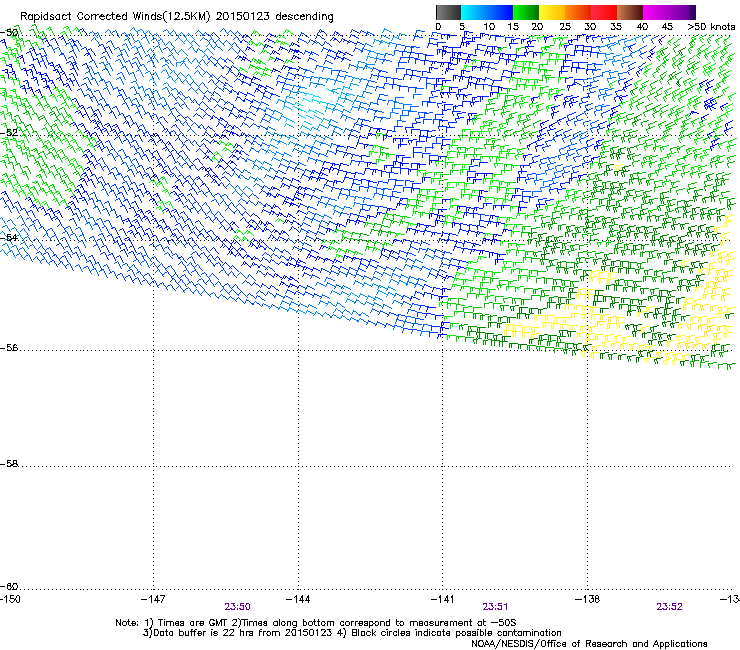The width and height of the screenshot is (740, 650).
Task: Click the latitude label '-54'
Action: coord(9,238)
